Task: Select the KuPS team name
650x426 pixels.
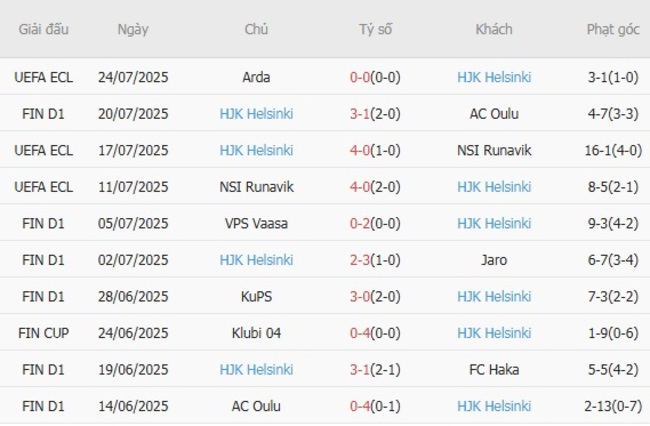Action: coord(256,297)
